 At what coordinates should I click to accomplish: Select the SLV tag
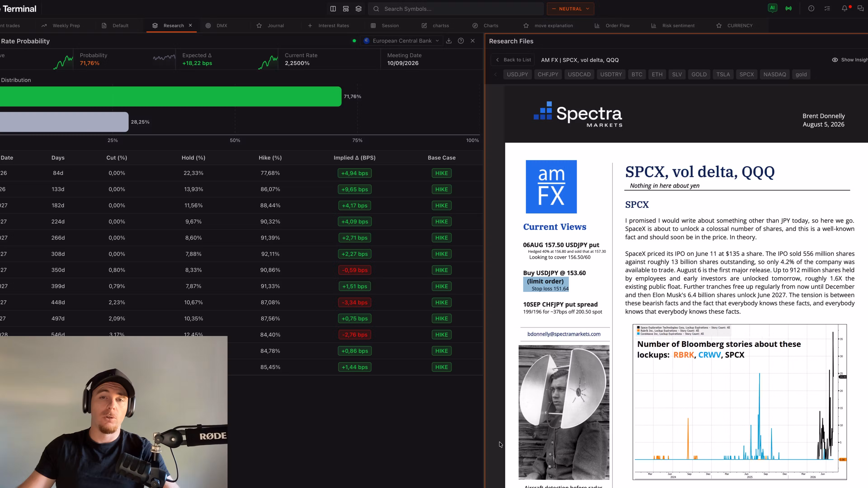[x=677, y=74]
